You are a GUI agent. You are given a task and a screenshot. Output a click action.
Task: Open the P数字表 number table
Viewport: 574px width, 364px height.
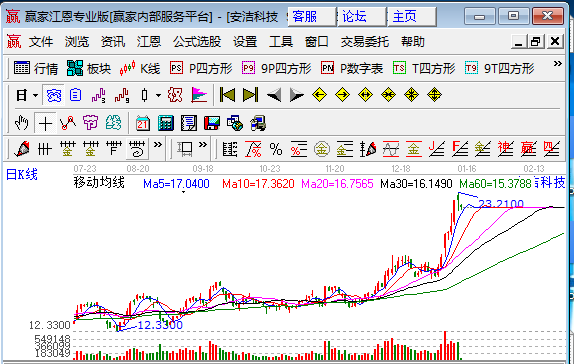(352, 68)
